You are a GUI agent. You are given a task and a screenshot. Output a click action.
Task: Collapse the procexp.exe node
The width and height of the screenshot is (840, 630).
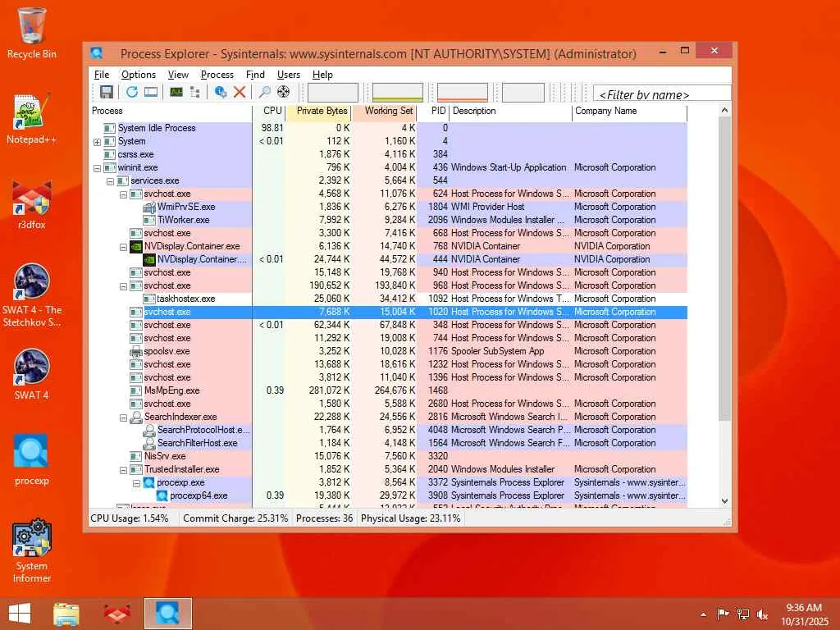click(x=136, y=483)
